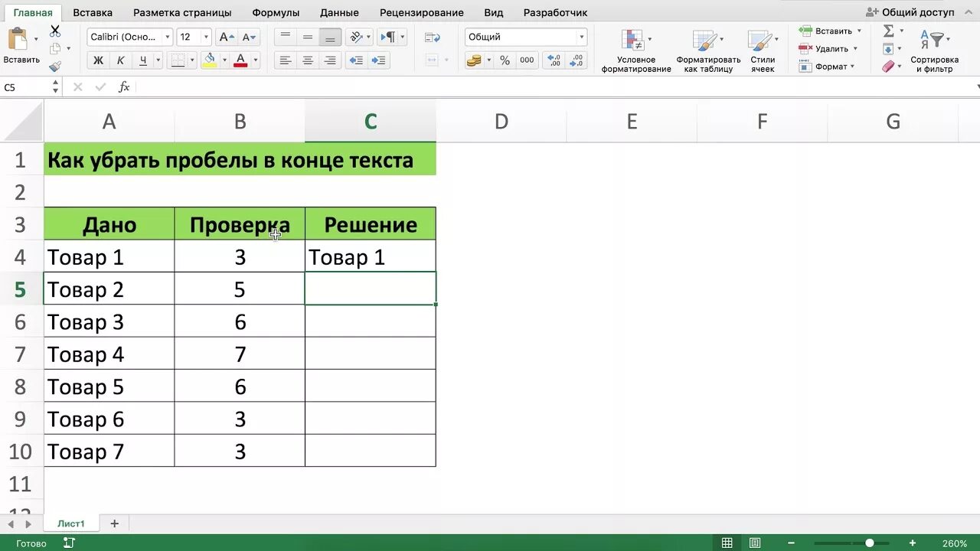Align text left
The image size is (980, 551).
286,60
